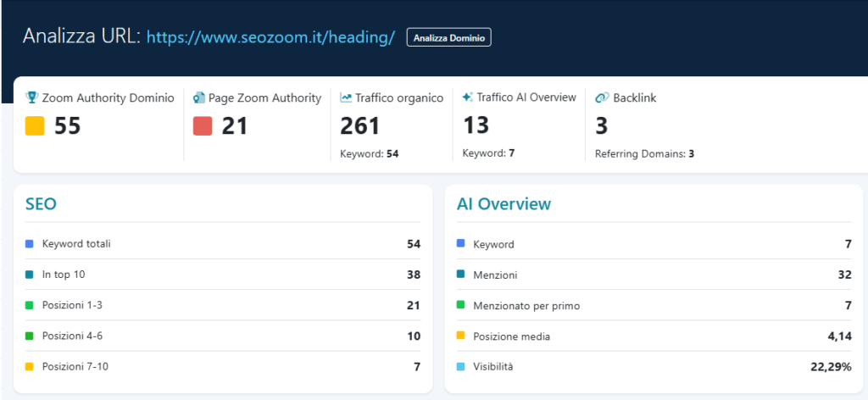Click the chart icon next to Traffico organico

[x=346, y=98]
